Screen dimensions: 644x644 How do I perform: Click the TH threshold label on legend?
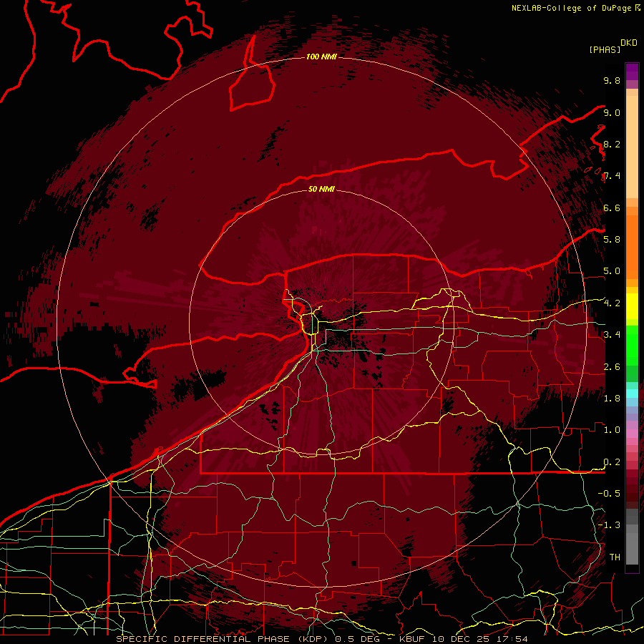pyautogui.click(x=615, y=557)
